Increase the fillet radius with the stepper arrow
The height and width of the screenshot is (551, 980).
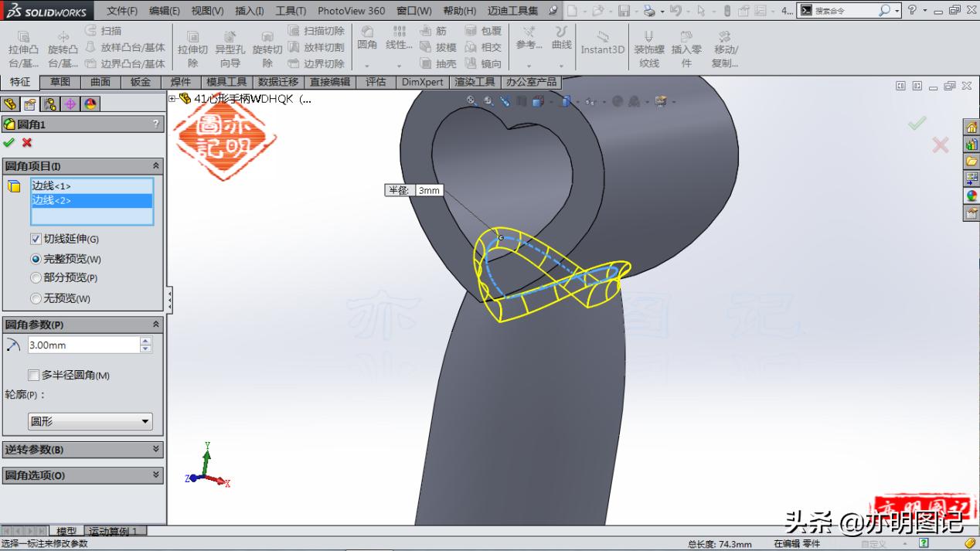coord(145,341)
